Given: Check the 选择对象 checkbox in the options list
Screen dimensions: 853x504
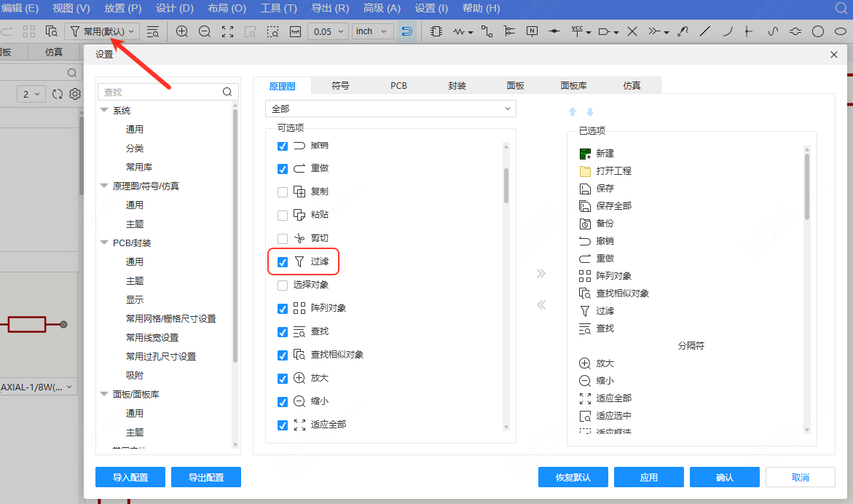Looking at the screenshot, I should click(x=282, y=285).
